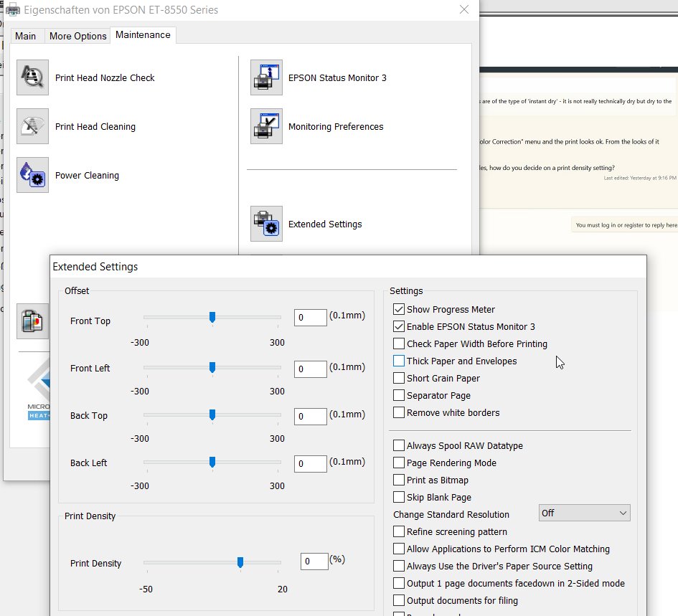Focus the Back Left offset value field

coord(310,464)
